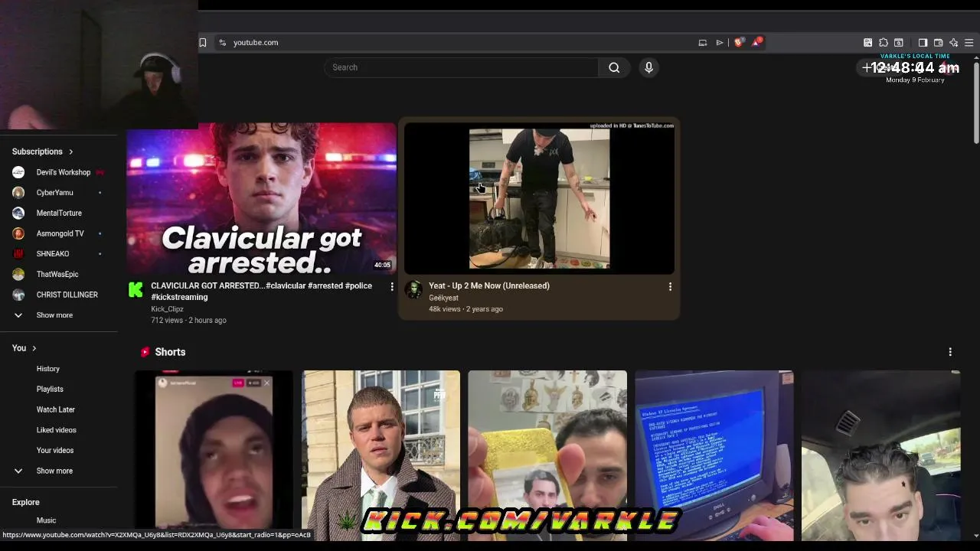Open the Brave Wallet icon
Screen dimensions: 980x551
[x=938, y=43]
